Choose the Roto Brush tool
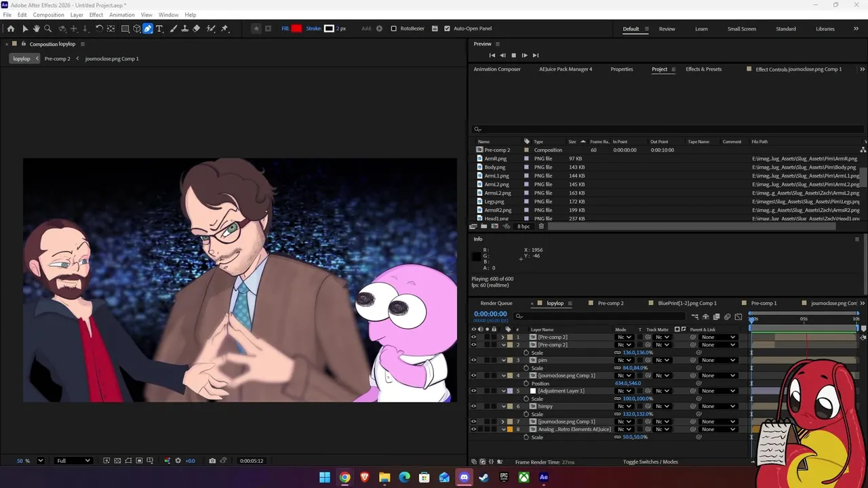This screenshot has width=868, height=488. tap(211, 28)
